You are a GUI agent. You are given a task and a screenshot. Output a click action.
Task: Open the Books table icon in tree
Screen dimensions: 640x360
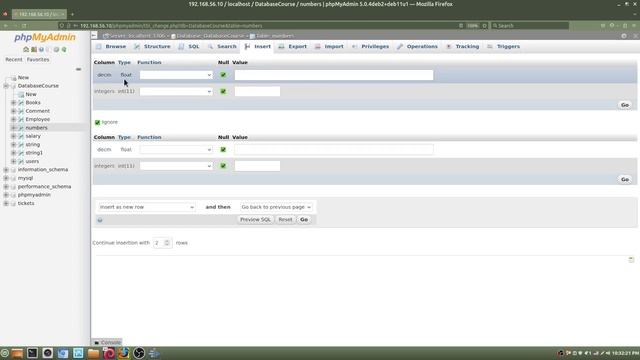pyautogui.click(x=21, y=102)
